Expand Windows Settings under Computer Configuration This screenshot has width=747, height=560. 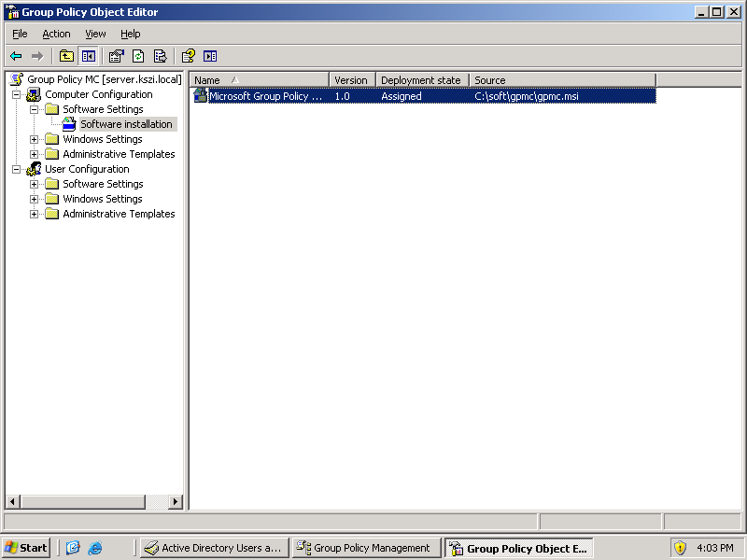(x=34, y=139)
